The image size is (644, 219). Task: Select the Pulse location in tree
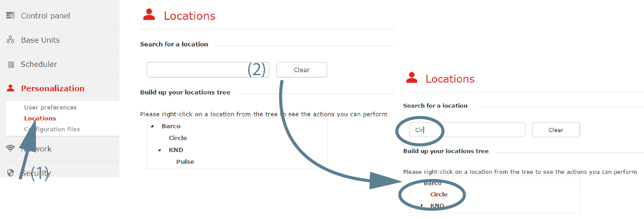(185, 162)
